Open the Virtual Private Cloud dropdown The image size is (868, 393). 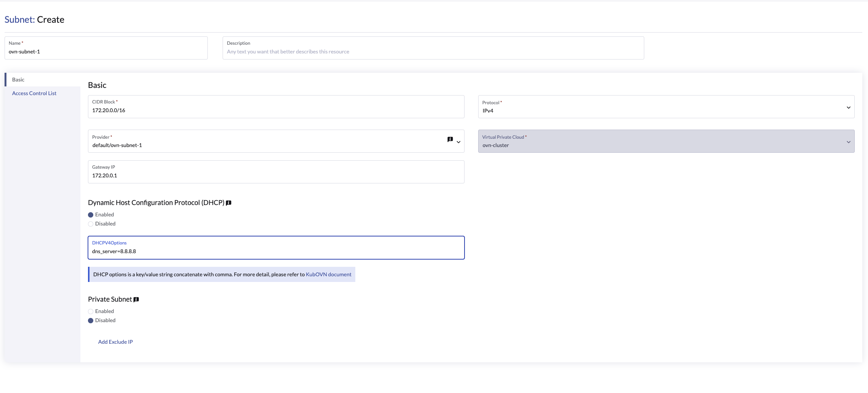click(666, 142)
